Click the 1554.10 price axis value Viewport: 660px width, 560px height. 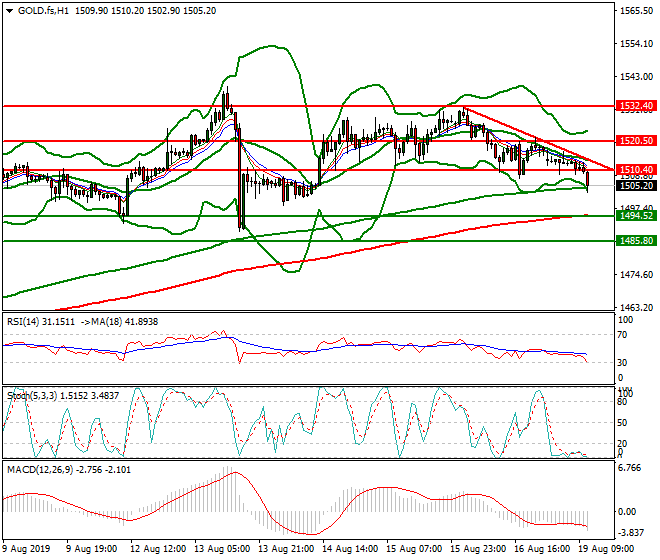[x=636, y=44]
